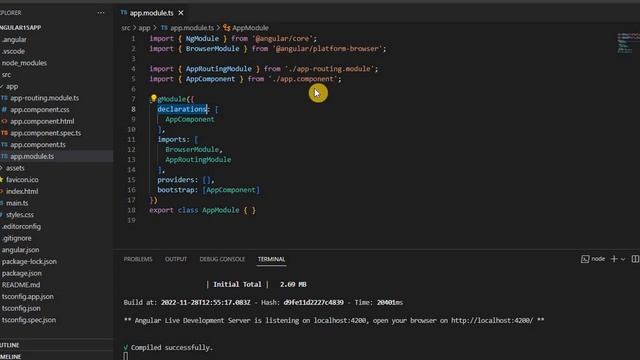This screenshot has width=640, height=360.
Task: Open the OUTPUT panel tab
Action: (x=176, y=259)
